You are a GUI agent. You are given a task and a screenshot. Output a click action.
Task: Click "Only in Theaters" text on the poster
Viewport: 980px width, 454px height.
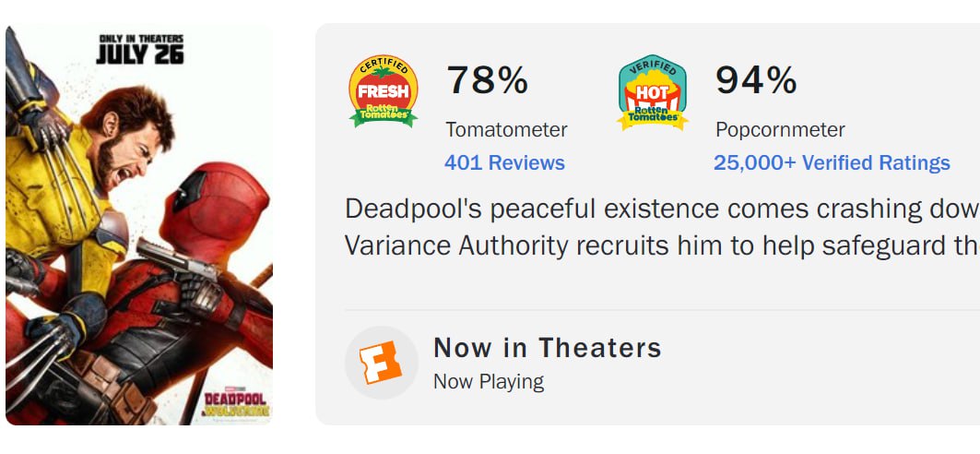click(x=141, y=39)
